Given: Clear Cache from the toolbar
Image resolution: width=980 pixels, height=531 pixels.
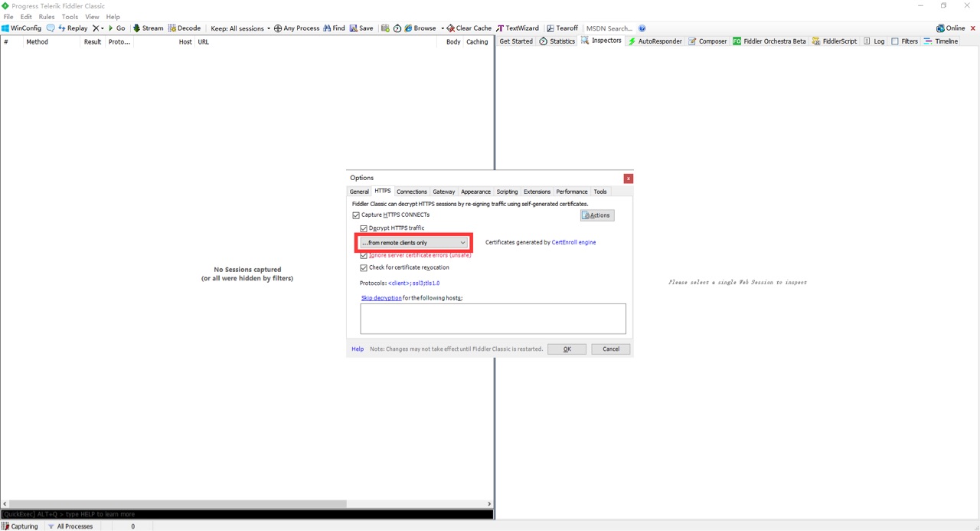Looking at the screenshot, I should 469,28.
